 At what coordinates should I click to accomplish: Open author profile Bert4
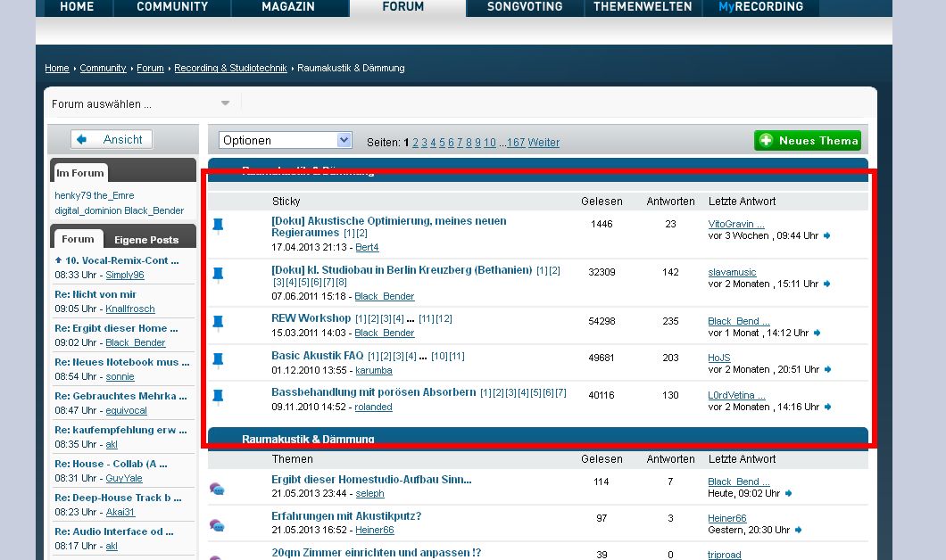pyautogui.click(x=367, y=248)
